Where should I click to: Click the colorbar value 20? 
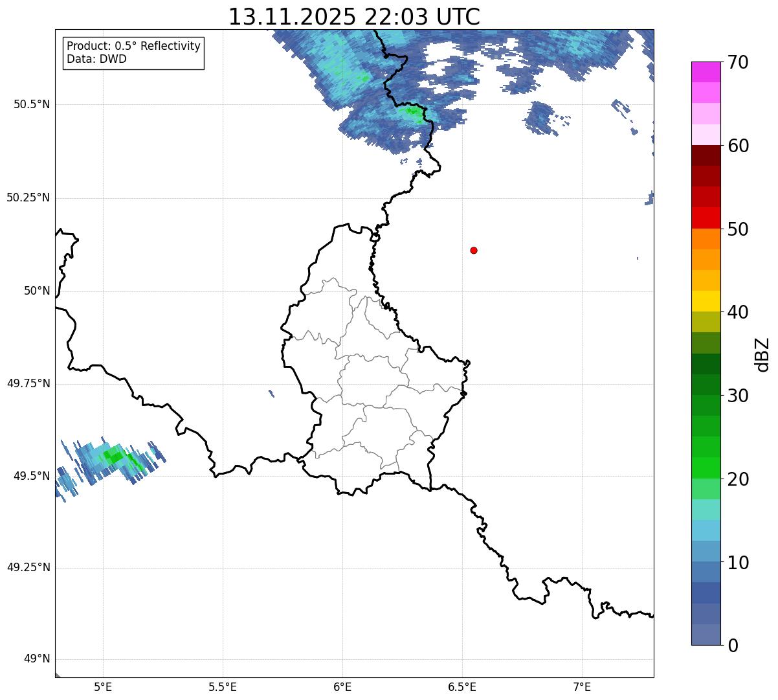coord(739,479)
